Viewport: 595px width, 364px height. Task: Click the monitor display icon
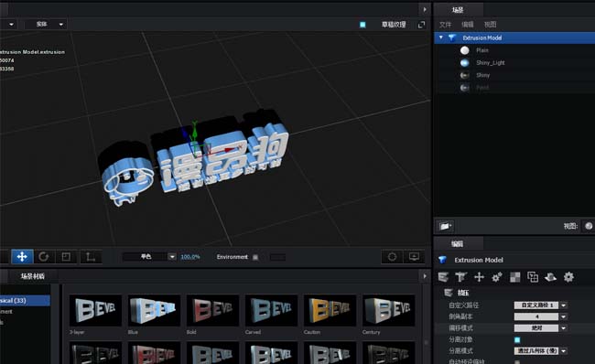(x=414, y=257)
